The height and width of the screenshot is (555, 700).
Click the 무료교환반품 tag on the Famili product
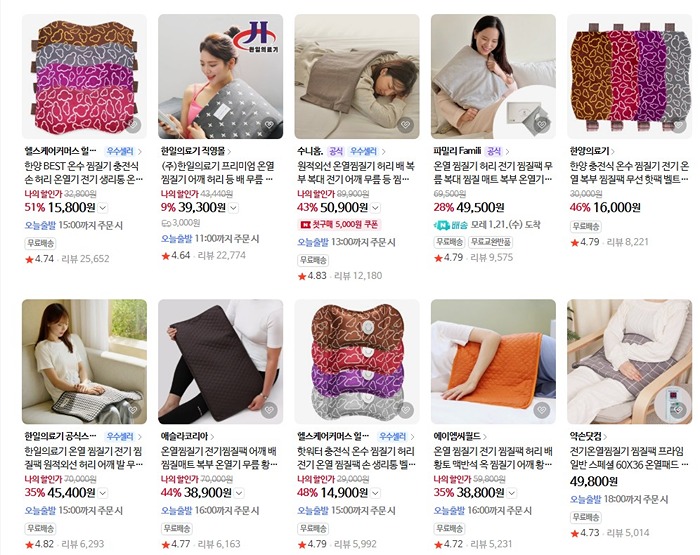coord(490,242)
